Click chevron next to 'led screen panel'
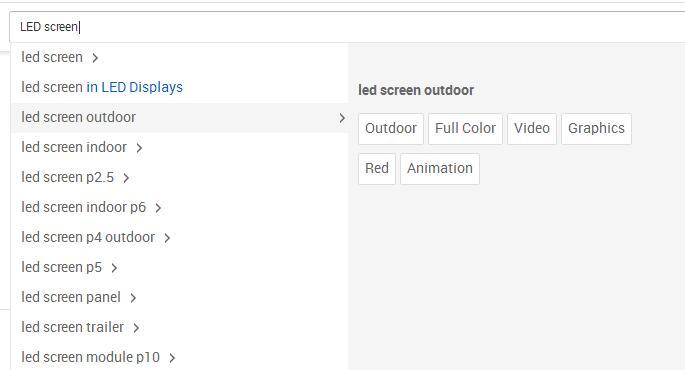The height and width of the screenshot is (370, 685). pyautogui.click(x=133, y=298)
